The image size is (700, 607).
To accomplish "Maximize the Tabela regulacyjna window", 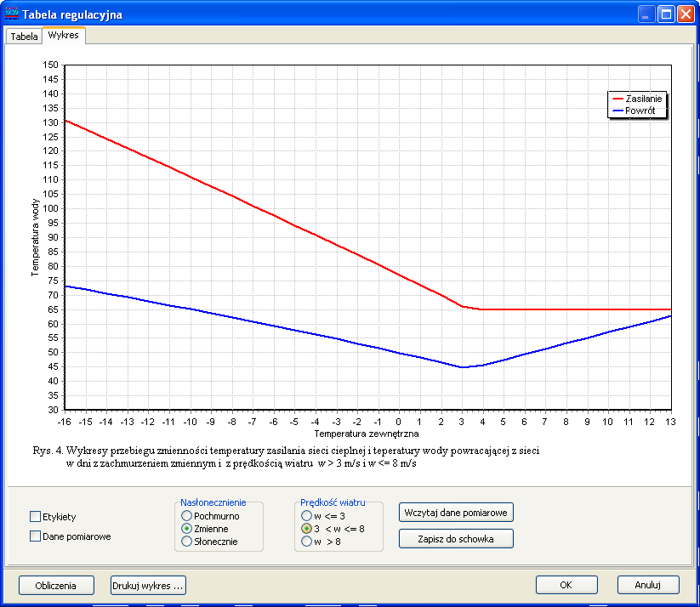I will tap(666, 14).
